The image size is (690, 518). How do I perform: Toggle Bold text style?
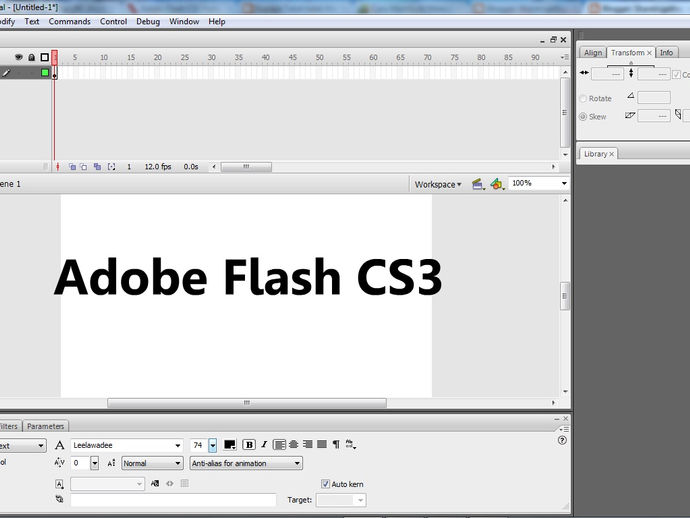[249, 445]
